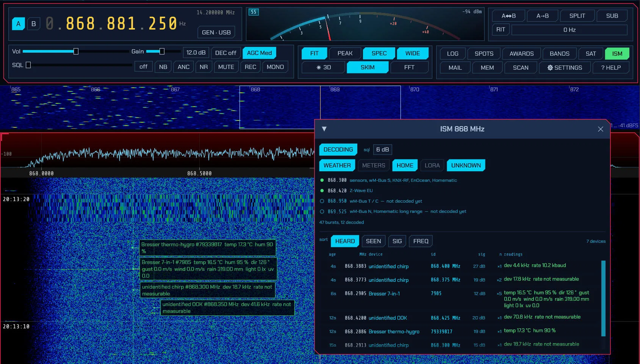
Task: Change the sql 6 dB value
Action: pyautogui.click(x=382, y=150)
